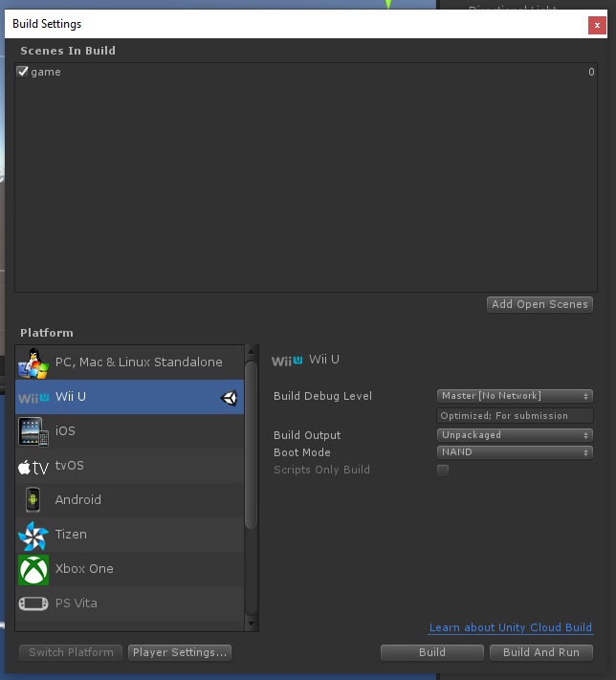Toggle the Scripts Only Build checkbox
616x680 pixels.
click(x=443, y=470)
